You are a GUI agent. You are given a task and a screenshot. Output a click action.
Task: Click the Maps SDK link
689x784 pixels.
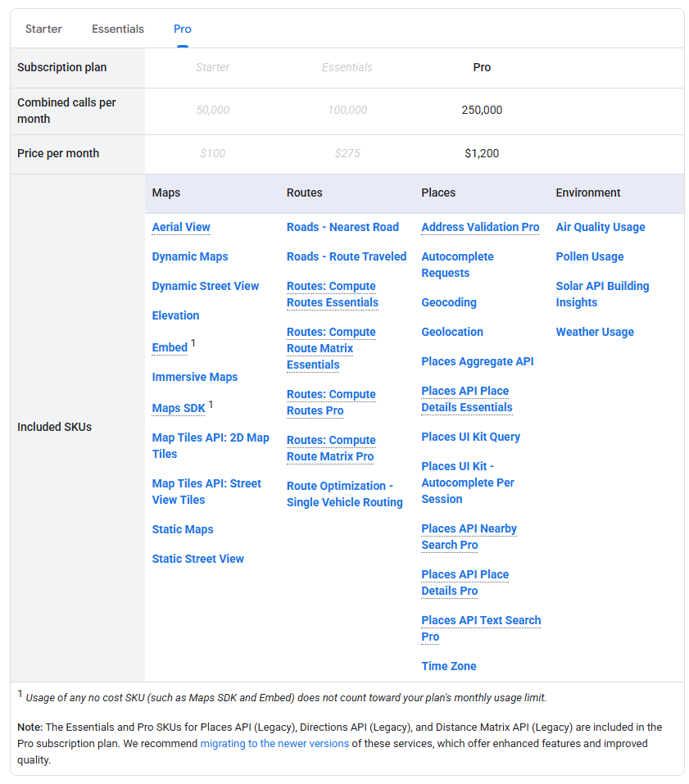(x=178, y=408)
